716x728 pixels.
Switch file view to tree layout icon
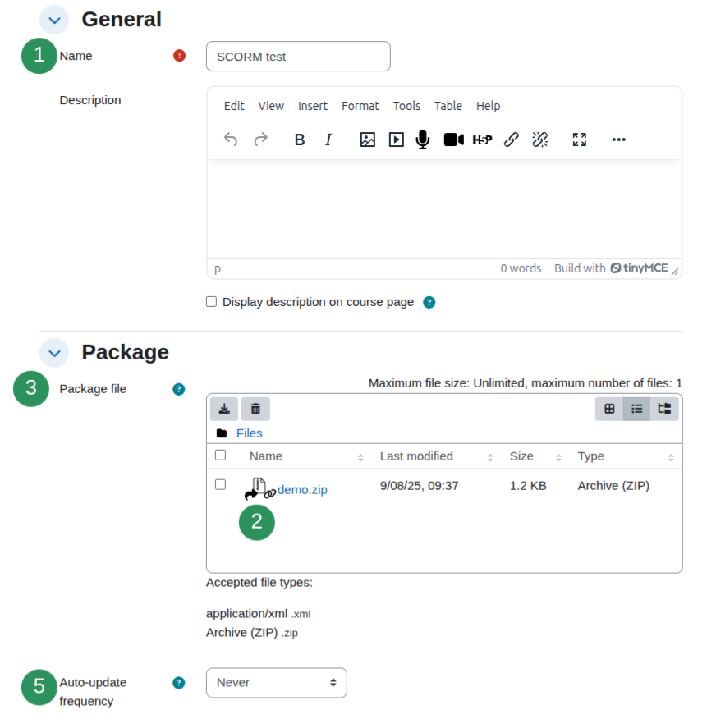pyautogui.click(x=664, y=409)
